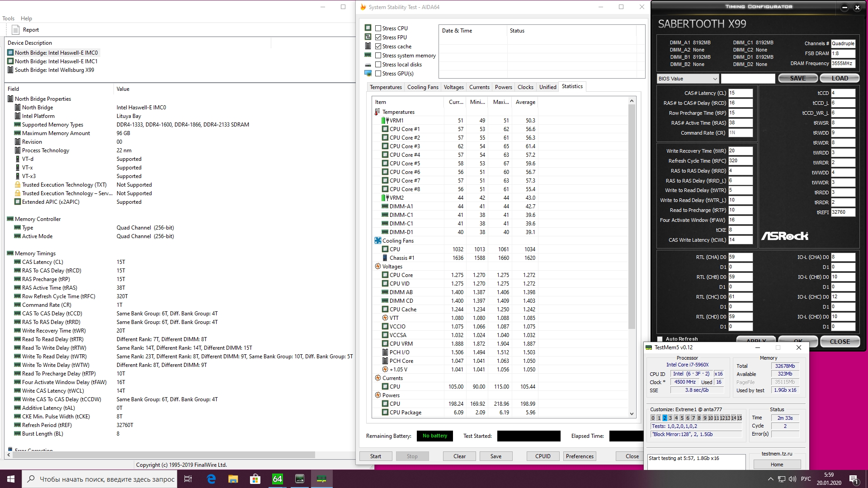Open Windows Start menu

pyautogui.click(x=11, y=479)
